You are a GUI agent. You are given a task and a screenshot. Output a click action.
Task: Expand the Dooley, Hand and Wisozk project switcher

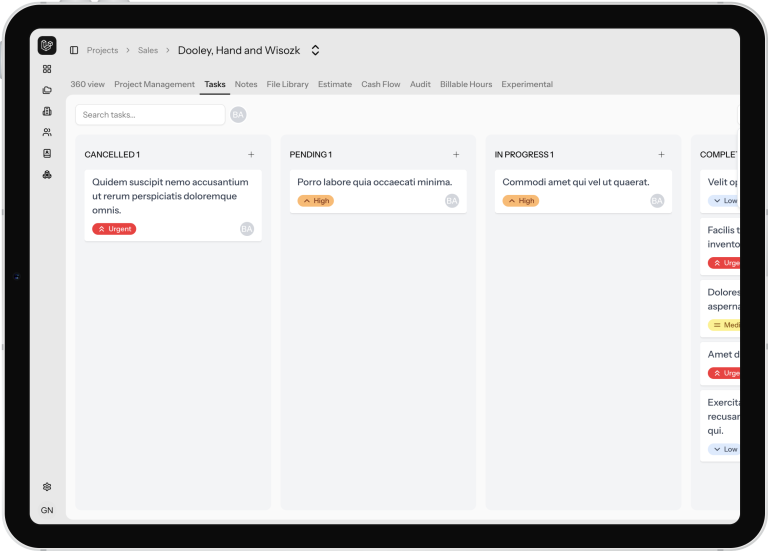coord(315,50)
